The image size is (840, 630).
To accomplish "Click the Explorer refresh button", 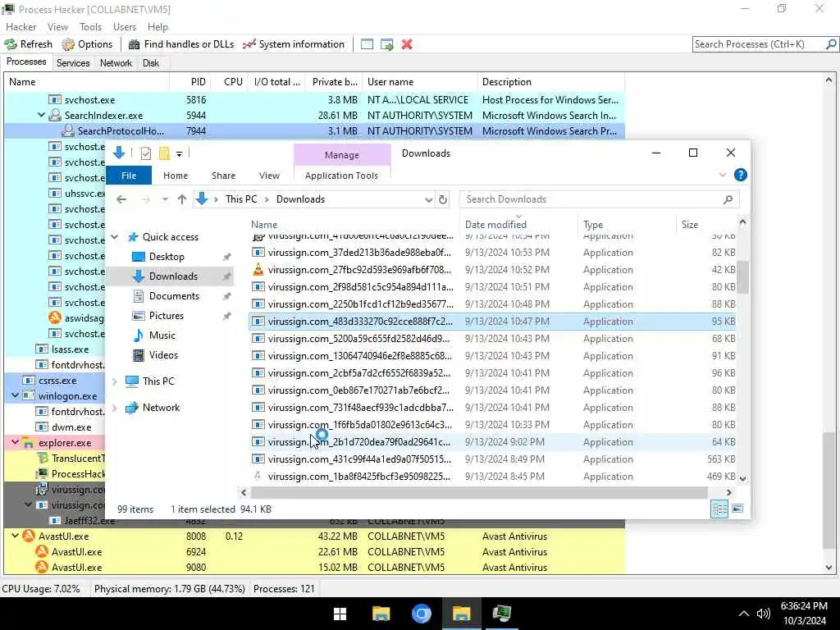I will [x=443, y=200].
